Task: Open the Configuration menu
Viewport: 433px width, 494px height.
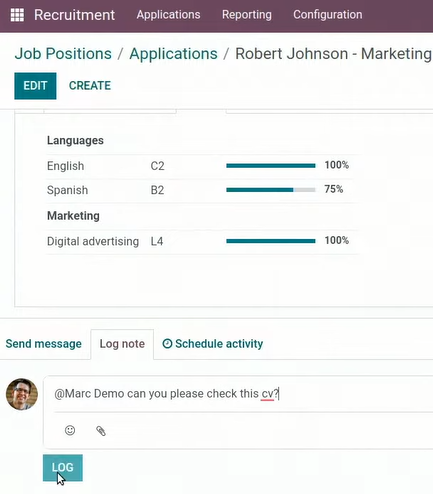Action: tap(328, 15)
